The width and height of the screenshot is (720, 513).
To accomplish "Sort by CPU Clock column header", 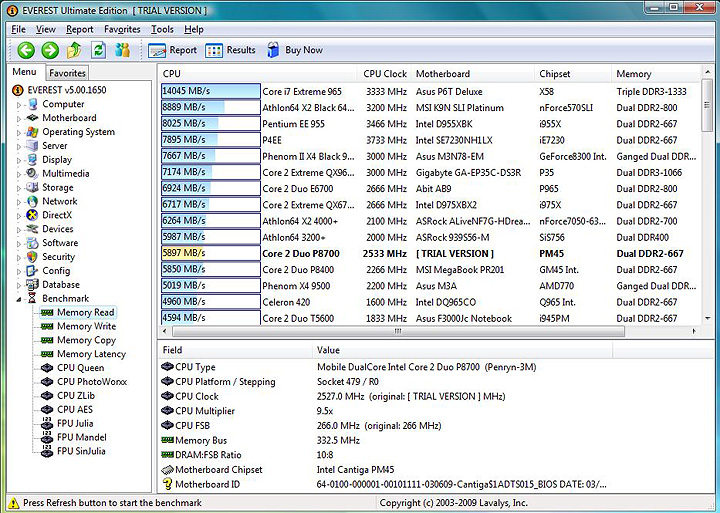I will click(384, 74).
